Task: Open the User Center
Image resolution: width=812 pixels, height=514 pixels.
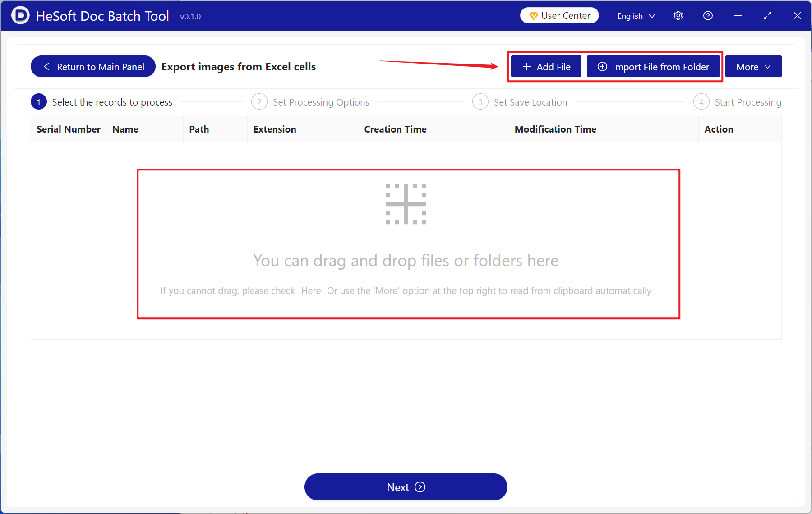Action: [x=559, y=16]
